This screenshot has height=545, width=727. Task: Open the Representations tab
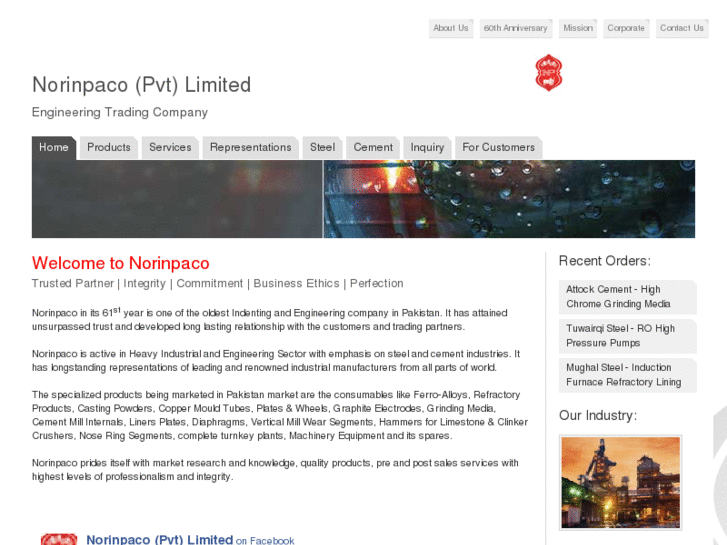(x=251, y=147)
